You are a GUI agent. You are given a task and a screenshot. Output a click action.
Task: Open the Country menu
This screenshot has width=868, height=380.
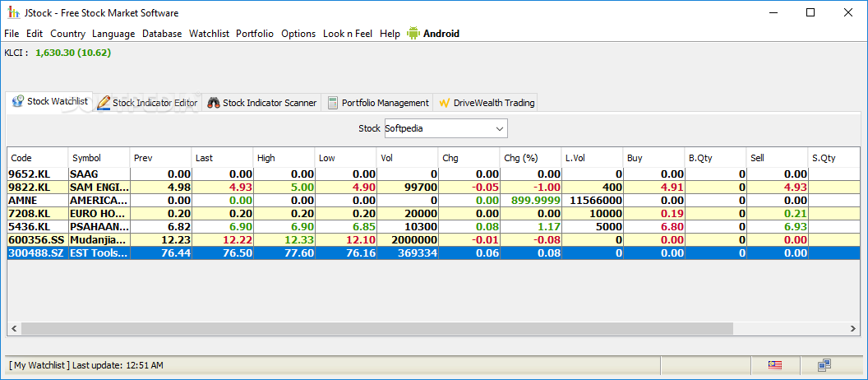pos(67,34)
